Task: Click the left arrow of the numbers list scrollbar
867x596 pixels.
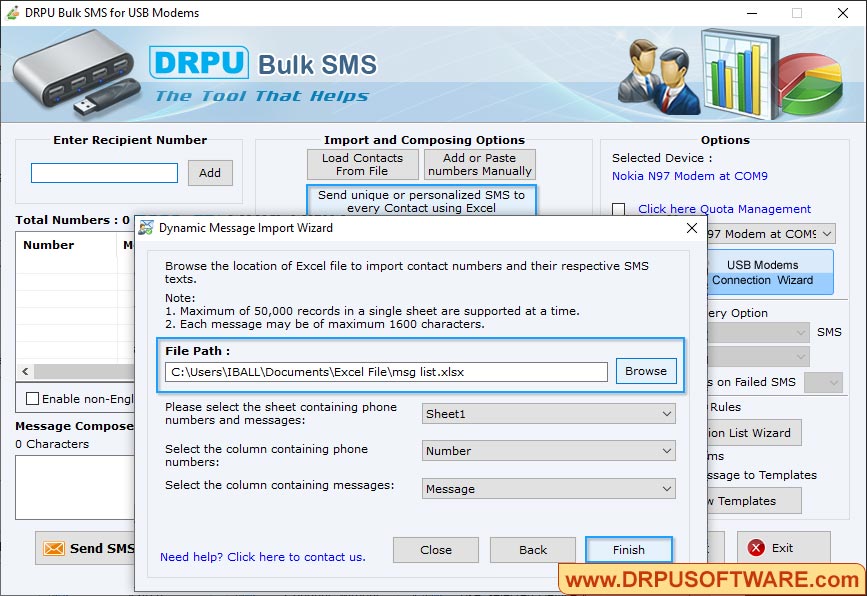Action: pyautogui.click(x=25, y=372)
